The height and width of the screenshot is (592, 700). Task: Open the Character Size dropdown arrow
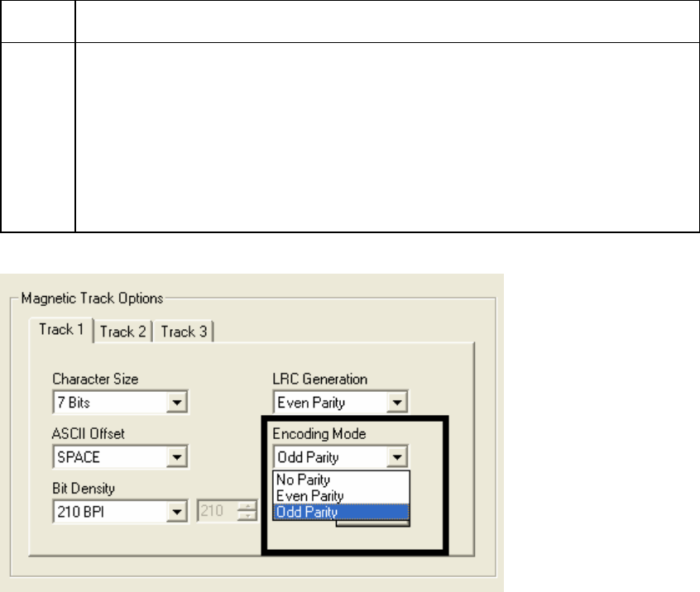[x=177, y=403]
